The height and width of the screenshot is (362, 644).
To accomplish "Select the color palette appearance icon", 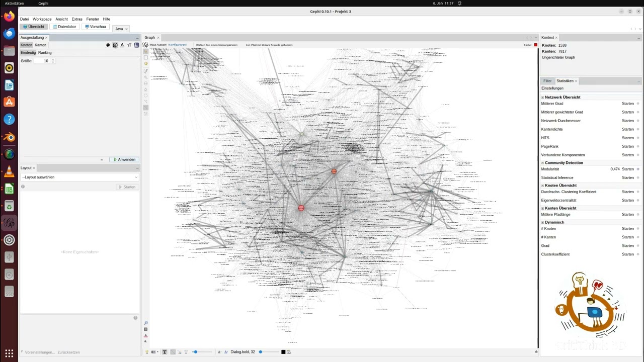I will click(x=108, y=45).
